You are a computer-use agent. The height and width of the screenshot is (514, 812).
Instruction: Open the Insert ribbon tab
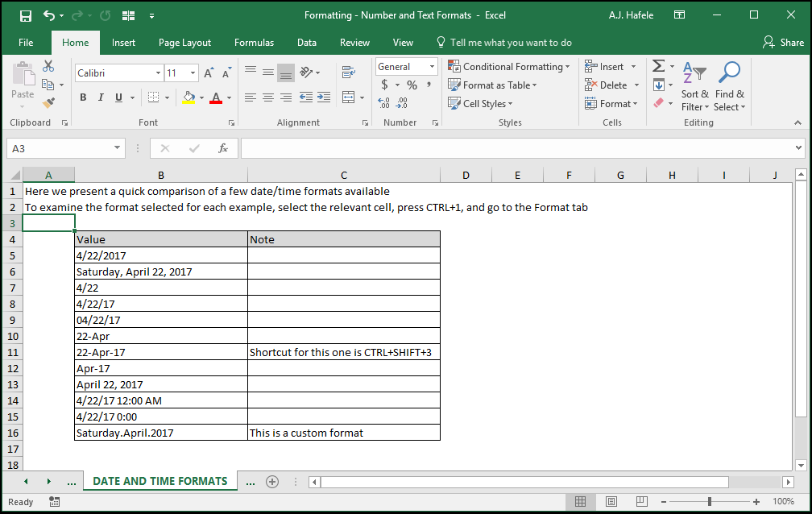[x=123, y=43]
